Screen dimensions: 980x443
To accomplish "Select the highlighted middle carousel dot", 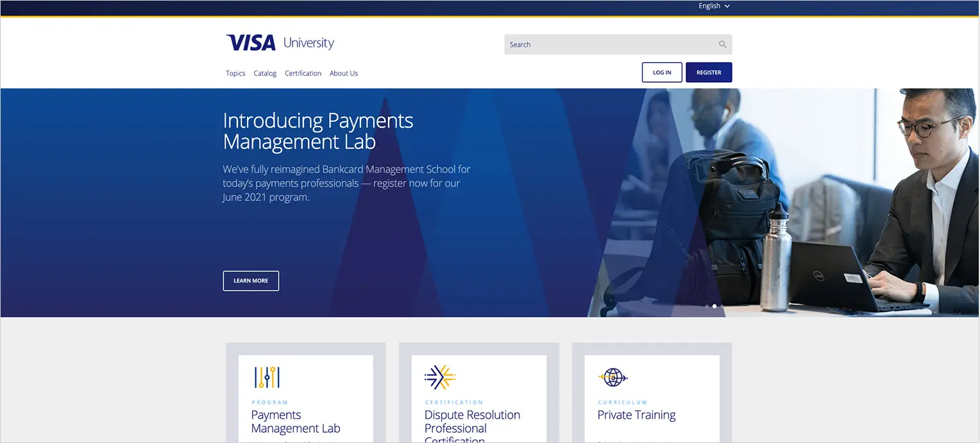I will click(714, 306).
